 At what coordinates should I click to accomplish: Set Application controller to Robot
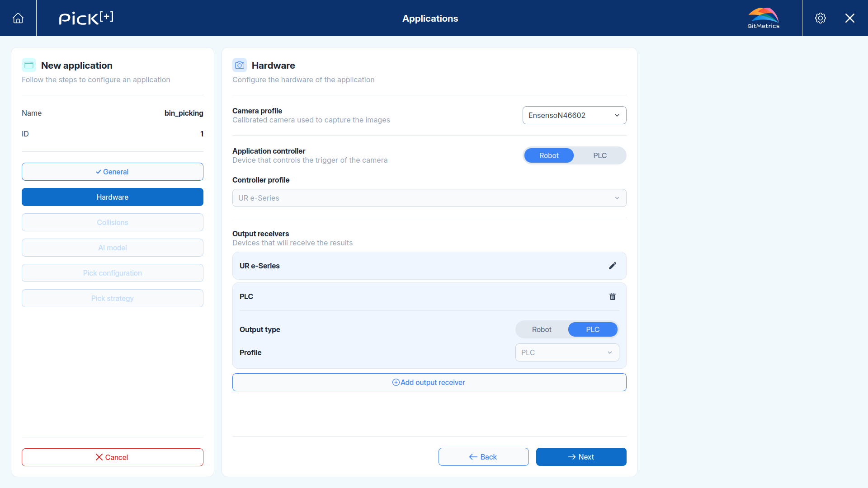click(549, 155)
